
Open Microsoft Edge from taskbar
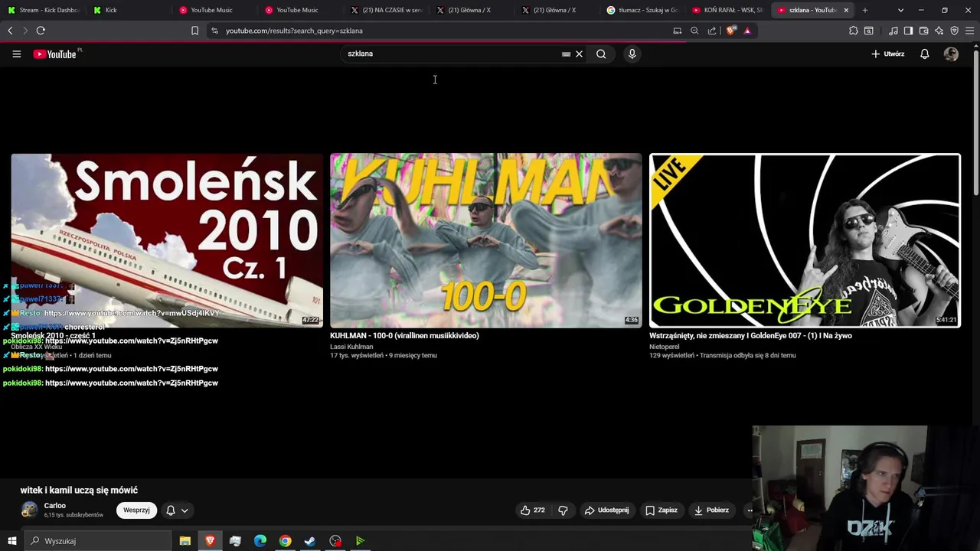(260, 541)
